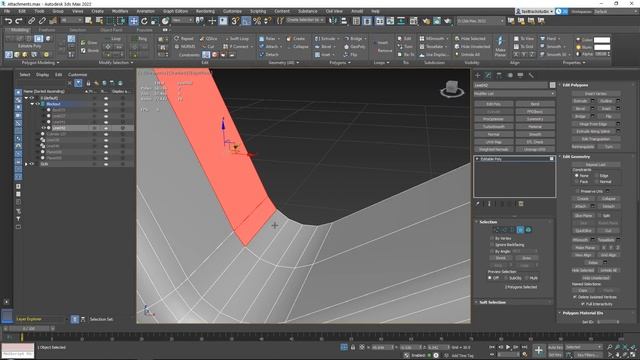Activate the Select and Rotate tool

(x=144, y=20)
